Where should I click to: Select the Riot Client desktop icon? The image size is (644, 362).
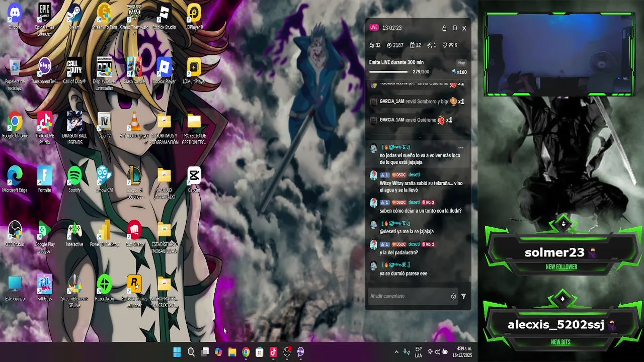(134, 234)
